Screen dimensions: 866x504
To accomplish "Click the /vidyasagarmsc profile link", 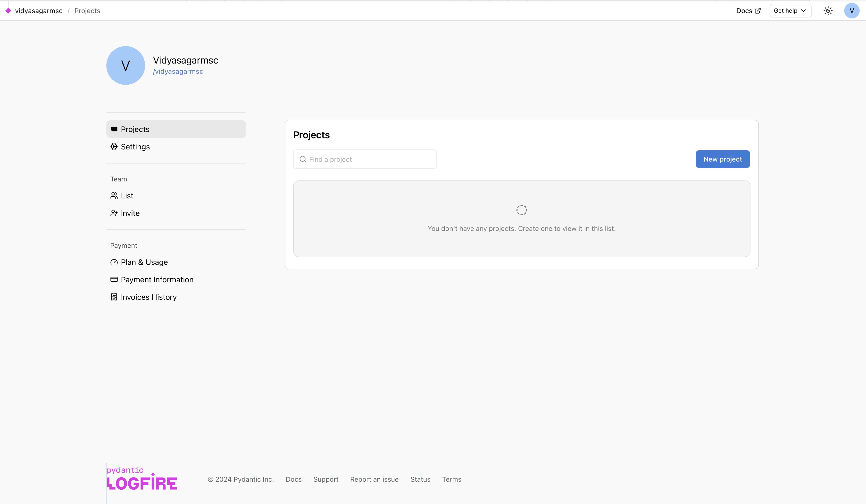I will pos(178,71).
